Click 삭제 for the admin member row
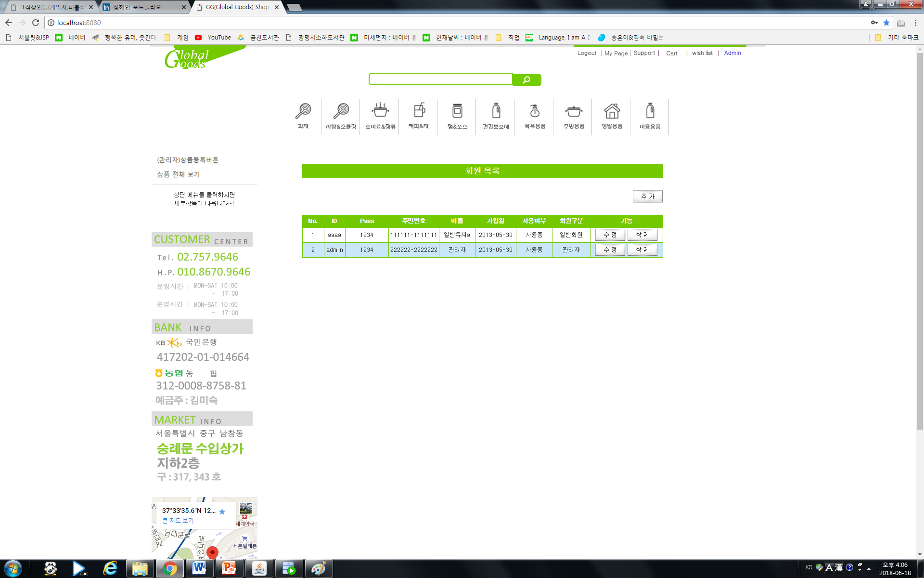Viewport: 924px width, 578px height. [x=642, y=250]
